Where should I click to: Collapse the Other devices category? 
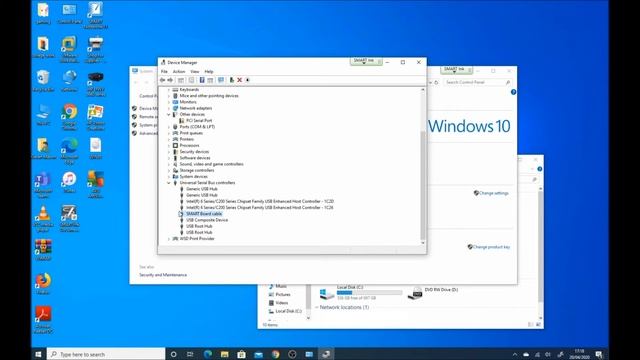tap(169, 115)
